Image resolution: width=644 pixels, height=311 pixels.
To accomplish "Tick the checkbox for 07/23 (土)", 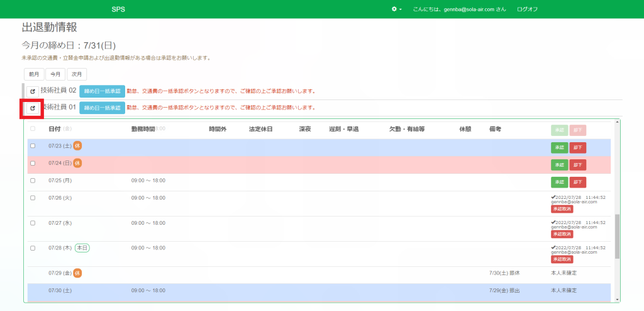I will (x=33, y=146).
